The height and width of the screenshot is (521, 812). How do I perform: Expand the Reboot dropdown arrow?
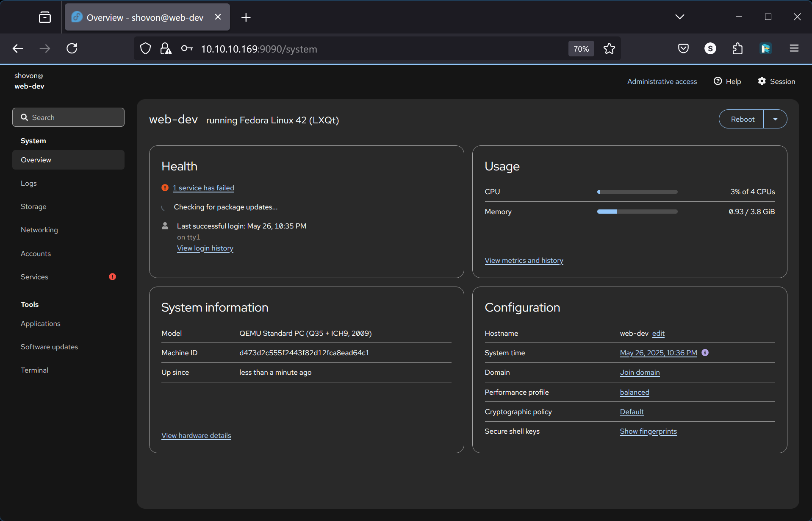click(x=775, y=119)
